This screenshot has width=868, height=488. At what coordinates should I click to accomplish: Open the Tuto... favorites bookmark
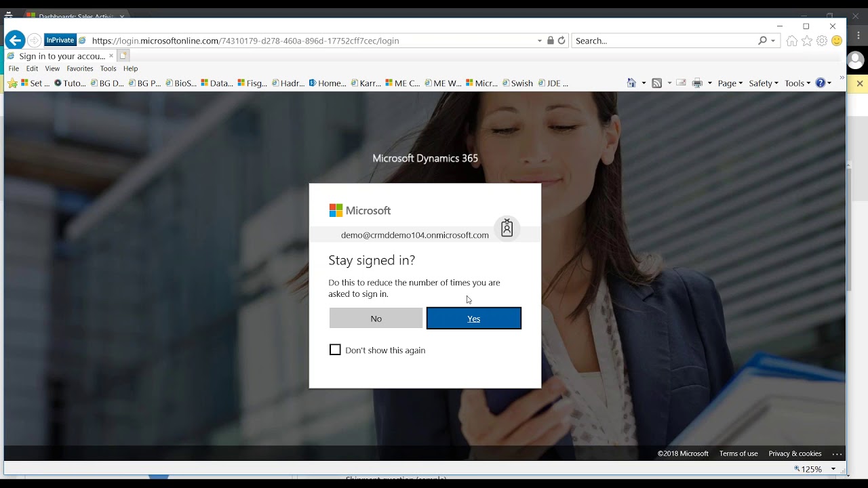click(71, 83)
